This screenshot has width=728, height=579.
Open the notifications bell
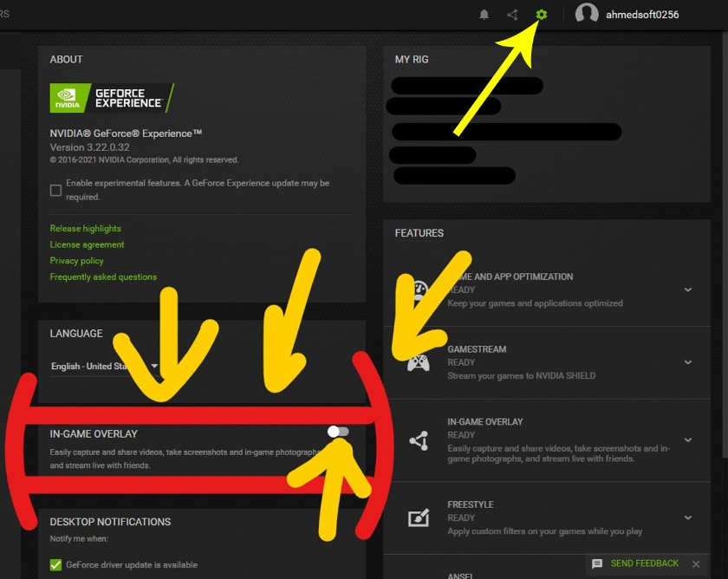click(x=484, y=15)
